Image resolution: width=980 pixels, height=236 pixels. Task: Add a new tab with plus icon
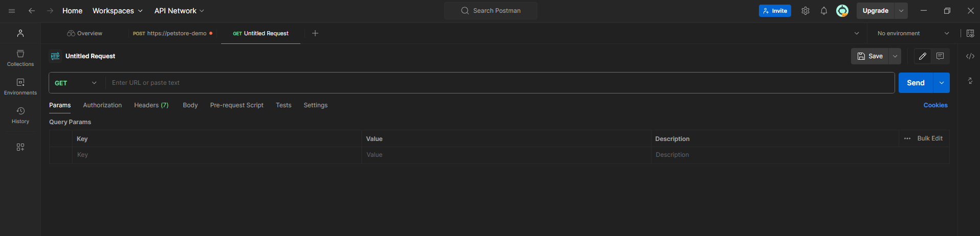point(315,33)
